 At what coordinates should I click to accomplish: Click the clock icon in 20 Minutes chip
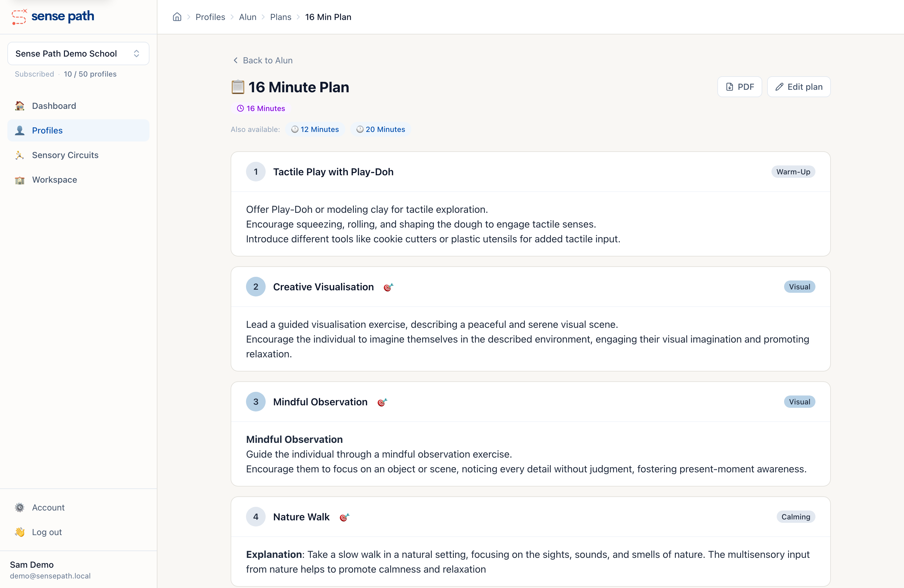[x=360, y=129]
